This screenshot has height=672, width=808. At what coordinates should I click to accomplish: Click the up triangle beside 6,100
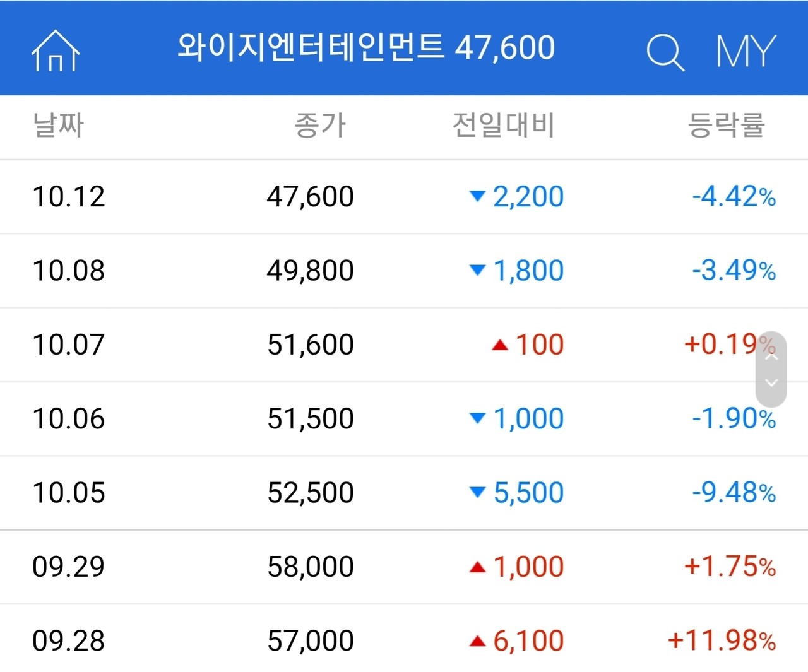tap(477, 640)
